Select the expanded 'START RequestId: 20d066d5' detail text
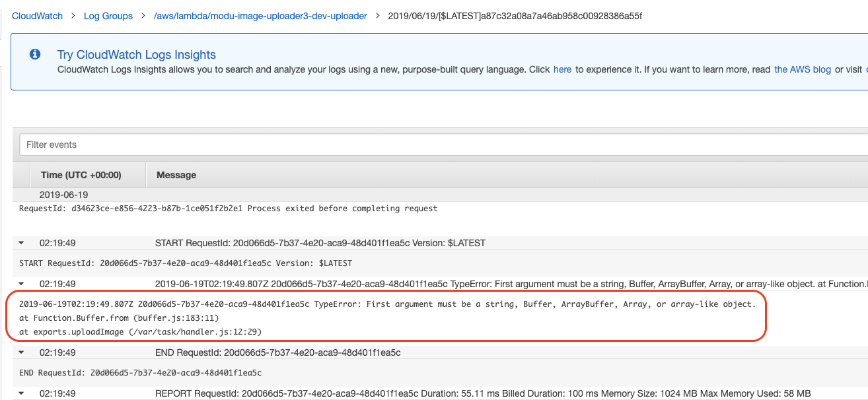Viewport: 868px width, 400px height. pyautogui.click(x=186, y=263)
